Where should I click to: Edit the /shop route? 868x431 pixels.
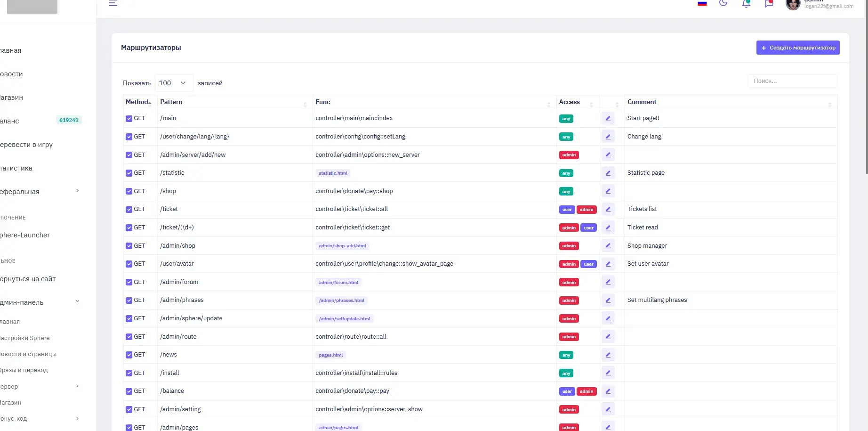tap(608, 191)
